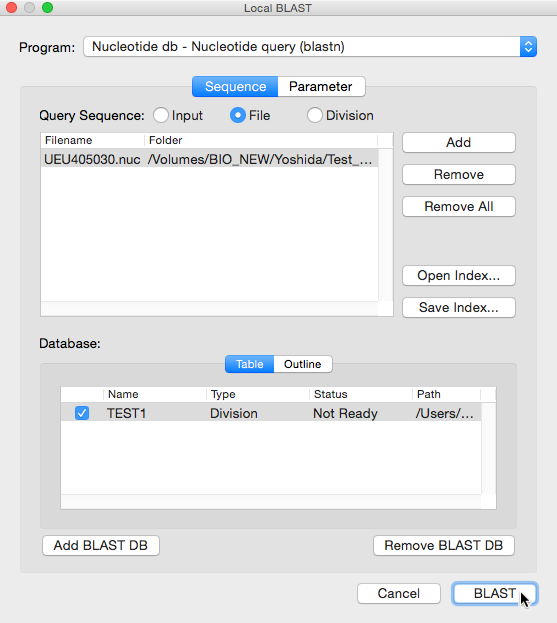Click Open Index... button
Screen dimensions: 557x623
(458, 275)
